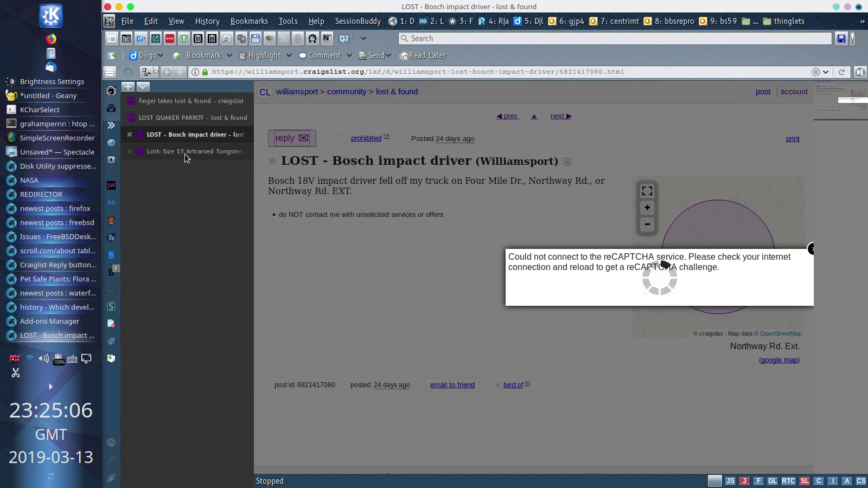Toggle the GL status bar button

point(773,481)
